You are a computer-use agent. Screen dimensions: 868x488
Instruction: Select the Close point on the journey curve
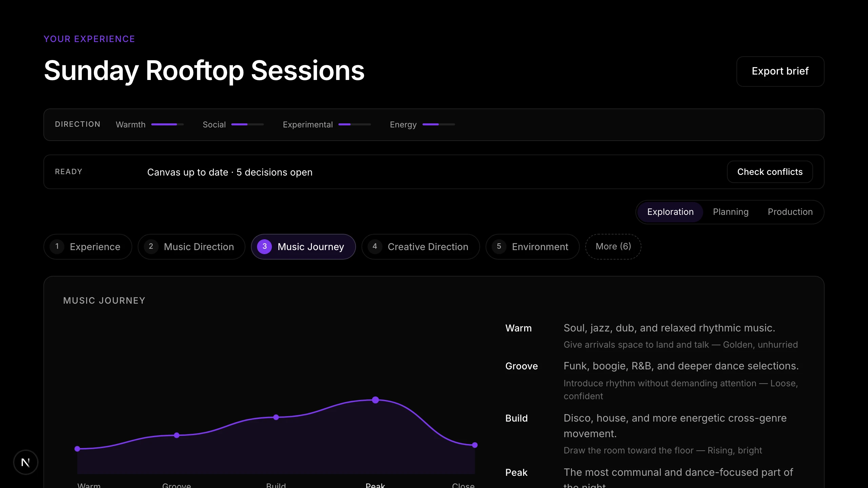pyautogui.click(x=475, y=445)
